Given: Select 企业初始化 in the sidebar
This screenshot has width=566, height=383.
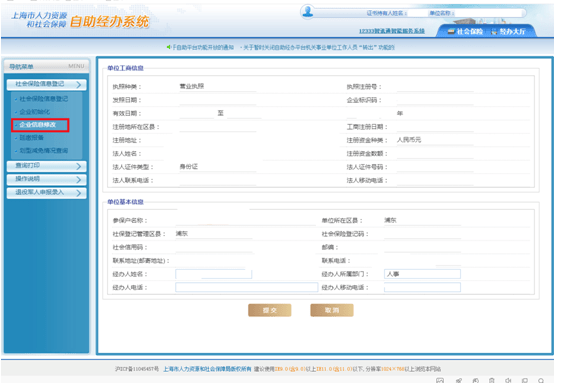Looking at the screenshot, I should (35, 112).
